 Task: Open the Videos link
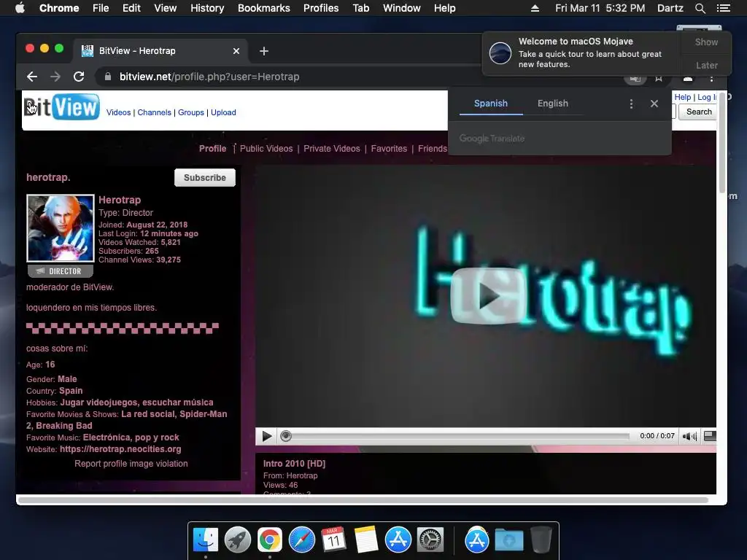click(x=118, y=112)
